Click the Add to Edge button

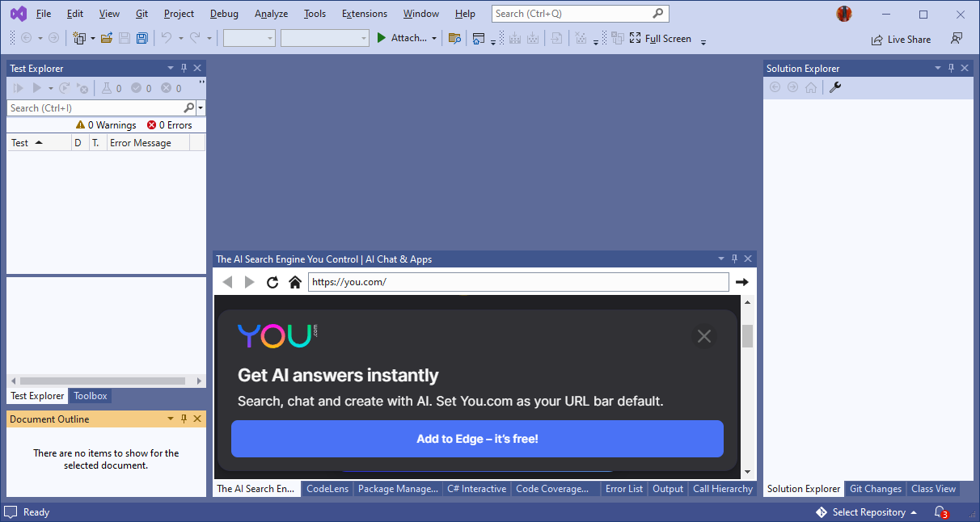[477, 439]
